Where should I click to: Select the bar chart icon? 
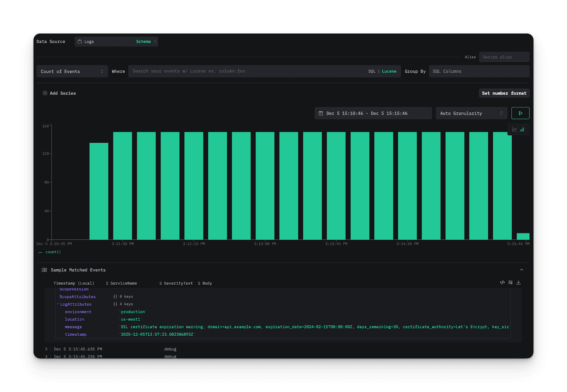[522, 129]
